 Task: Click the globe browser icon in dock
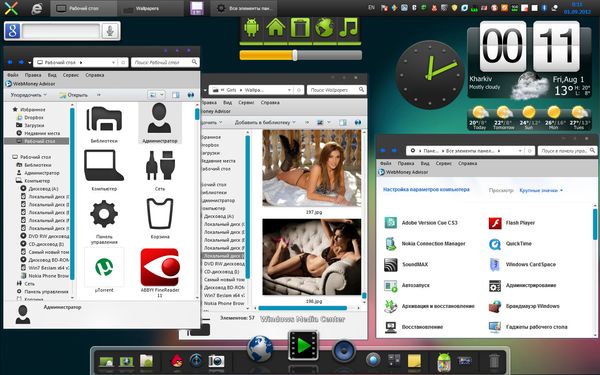(260, 349)
